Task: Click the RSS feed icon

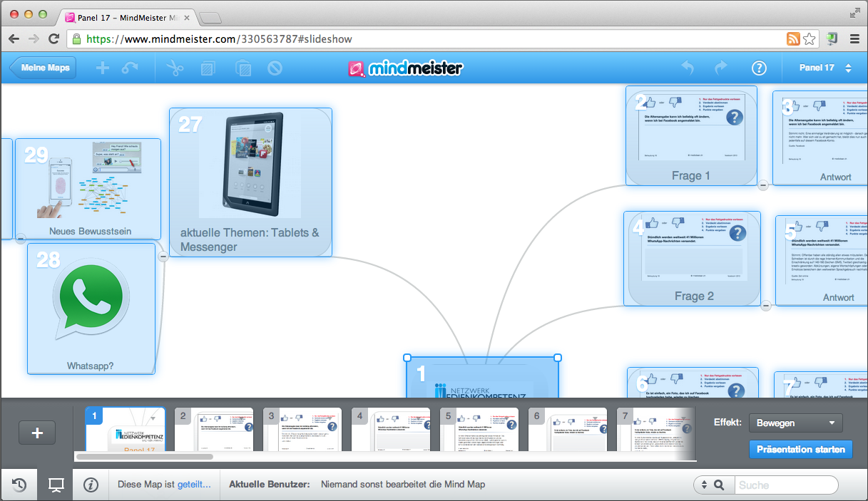Action: pyautogui.click(x=793, y=39)
